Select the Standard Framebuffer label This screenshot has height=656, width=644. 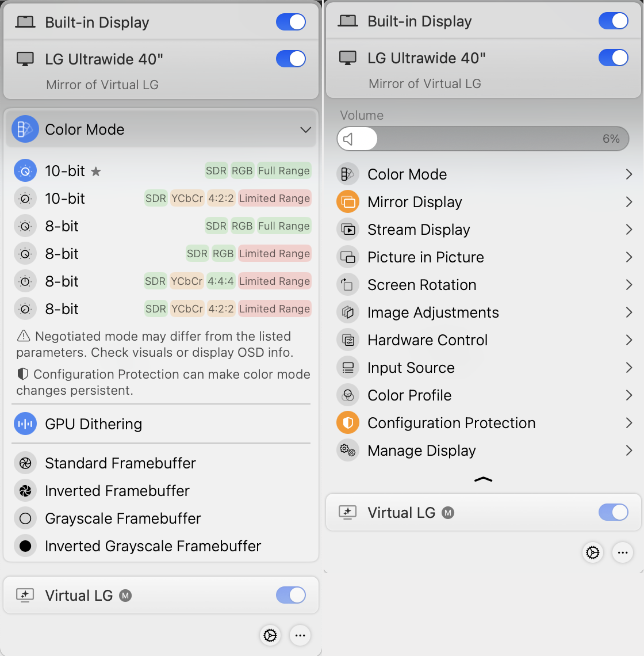tap(120, 463)
